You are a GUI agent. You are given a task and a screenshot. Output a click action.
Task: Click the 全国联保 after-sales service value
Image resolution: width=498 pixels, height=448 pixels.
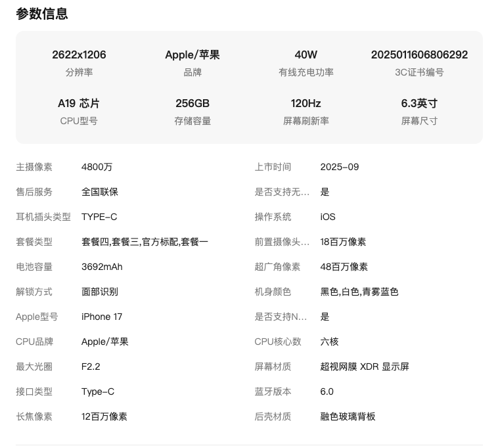coord(100,192)
